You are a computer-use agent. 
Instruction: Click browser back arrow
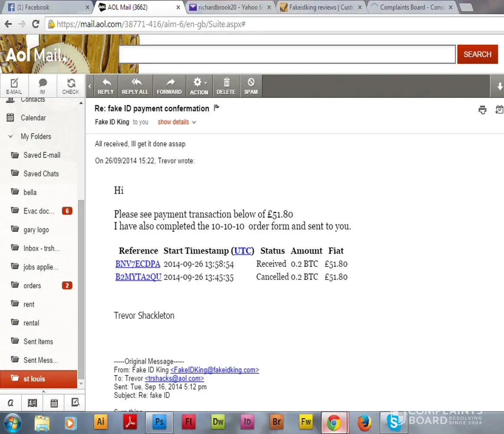point(8,24)
